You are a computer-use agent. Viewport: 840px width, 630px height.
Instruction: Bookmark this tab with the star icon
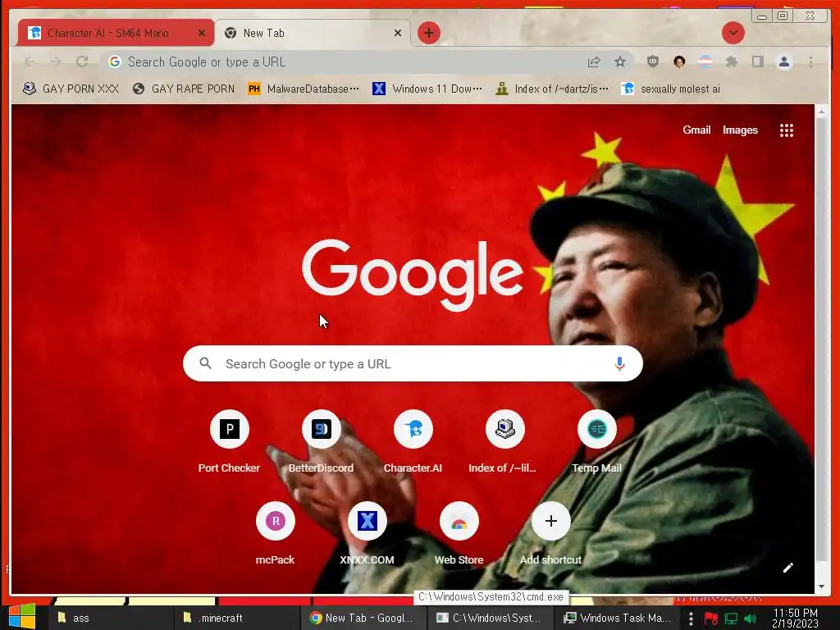click(x=620, y=62)
